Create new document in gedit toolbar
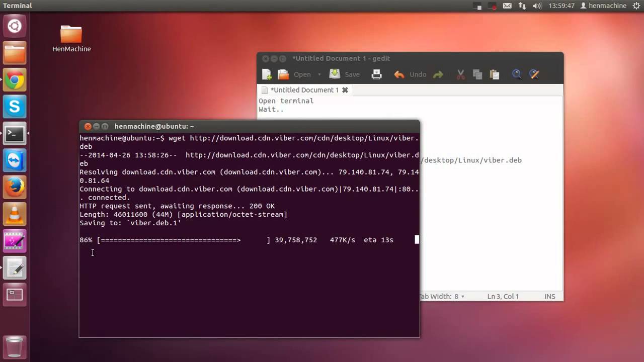Image resolution: width=644 pixels, height=362 pixels. [267, 74]
